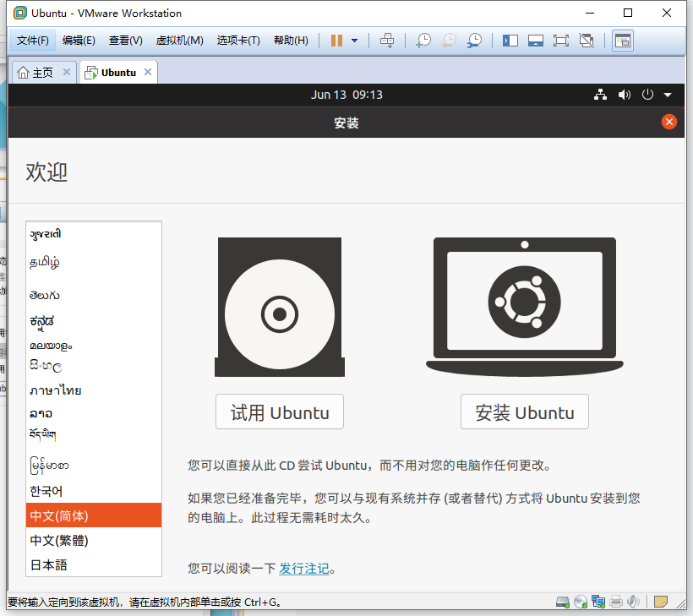Revert to the previous snapshot icon
Screen dimensions: 693x616
pyautogui.click(x=449, y=41)
